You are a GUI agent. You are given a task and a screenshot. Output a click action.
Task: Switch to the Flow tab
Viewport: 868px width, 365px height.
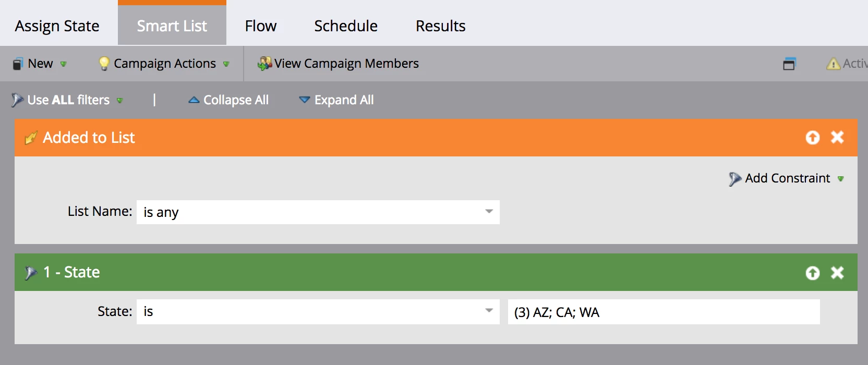(261, 26)
